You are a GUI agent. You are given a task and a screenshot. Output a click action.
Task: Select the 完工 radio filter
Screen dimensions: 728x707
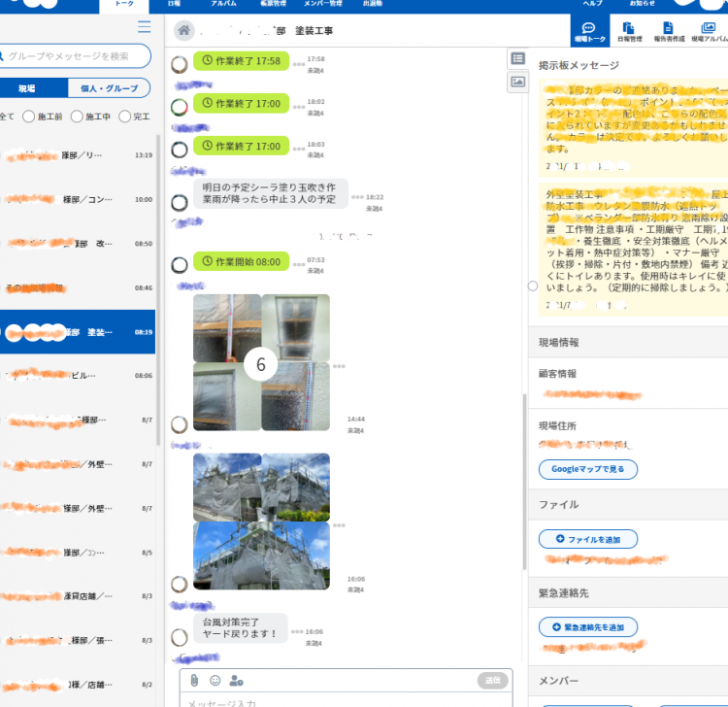pos(124,117)
